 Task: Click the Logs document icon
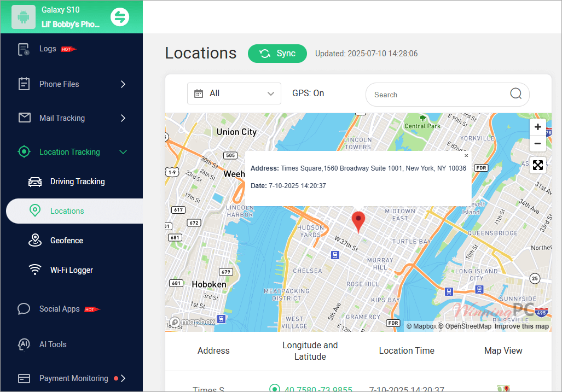pos(24,49)
